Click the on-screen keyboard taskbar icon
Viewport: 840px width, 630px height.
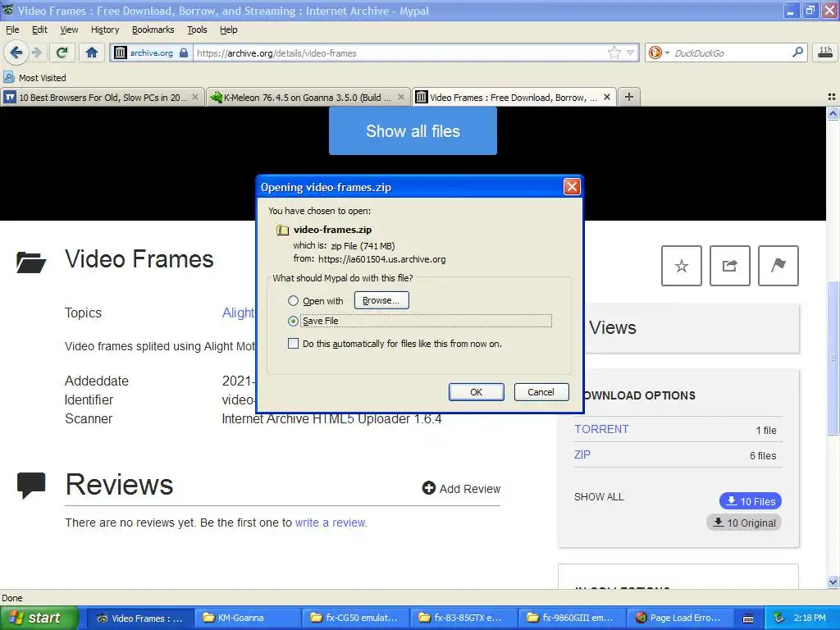[x=748, y=619]
